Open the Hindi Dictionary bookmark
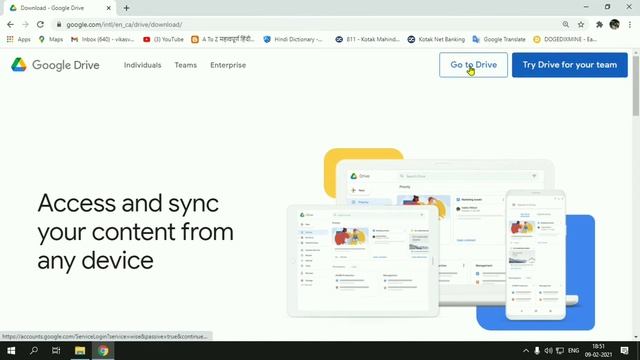The image size is (640, 360). pos(293,39)
